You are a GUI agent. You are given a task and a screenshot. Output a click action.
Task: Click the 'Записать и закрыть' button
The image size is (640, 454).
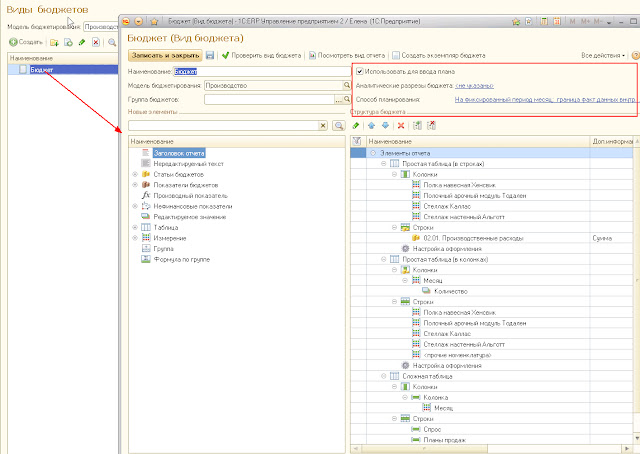pos(165,55)
